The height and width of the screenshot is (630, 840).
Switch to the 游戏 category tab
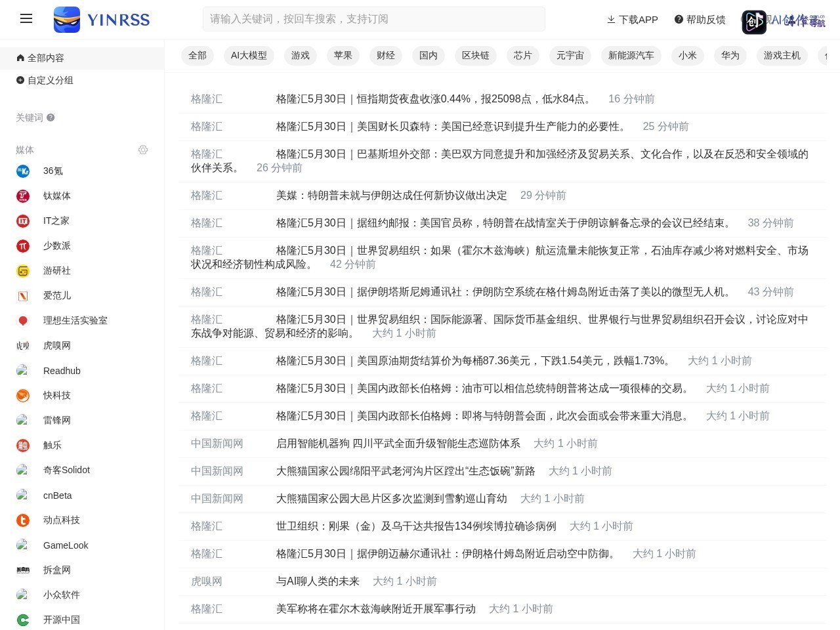point(301,56)
